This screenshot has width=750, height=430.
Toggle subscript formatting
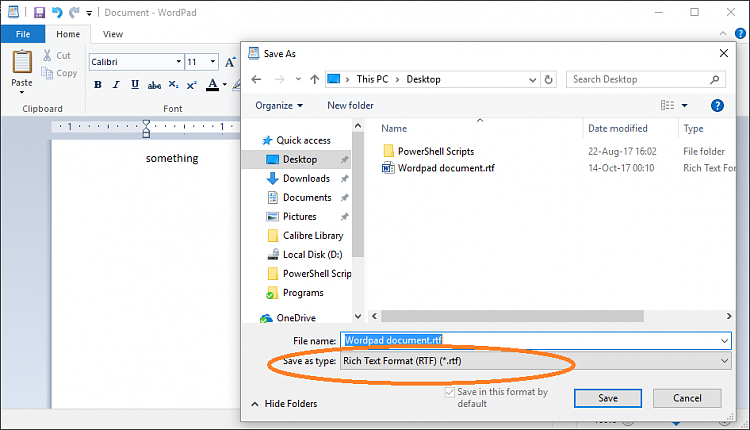[173, 85]
